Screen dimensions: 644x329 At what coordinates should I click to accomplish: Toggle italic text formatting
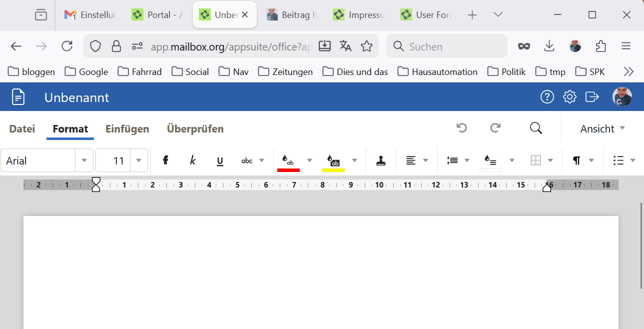coord(193,160)
